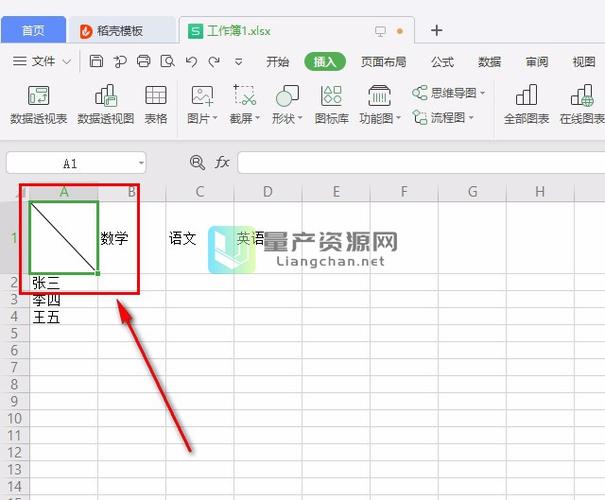Click the cell containing 张三

click(64, 282)
